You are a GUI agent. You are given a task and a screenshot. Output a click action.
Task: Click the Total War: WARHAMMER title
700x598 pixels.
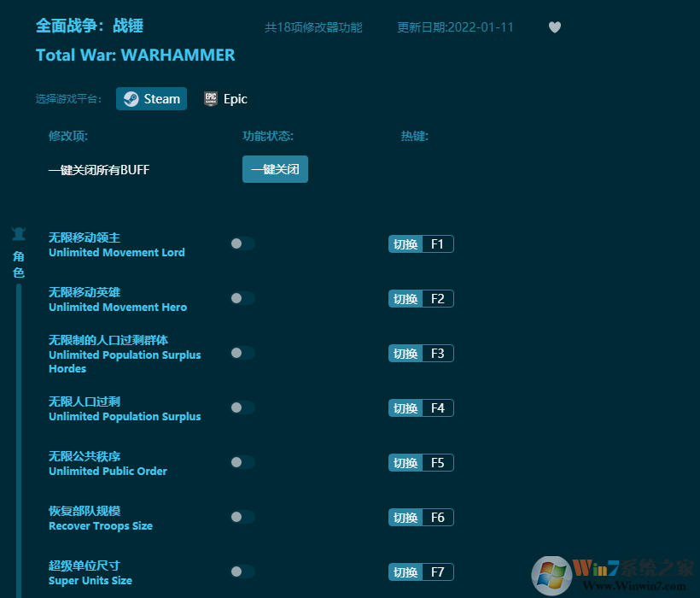pyautogui.click(x=135, y=55)
